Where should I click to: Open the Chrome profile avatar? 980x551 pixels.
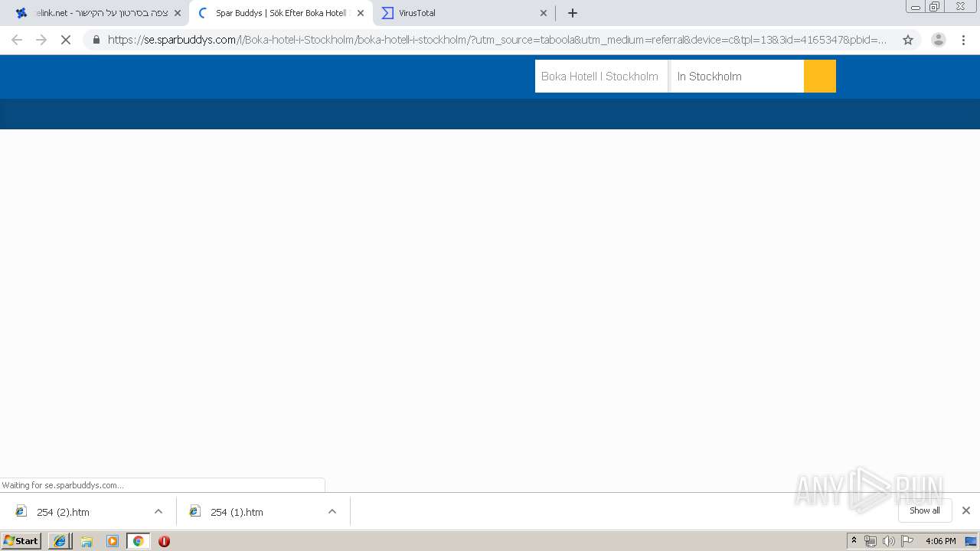[939, 40]
